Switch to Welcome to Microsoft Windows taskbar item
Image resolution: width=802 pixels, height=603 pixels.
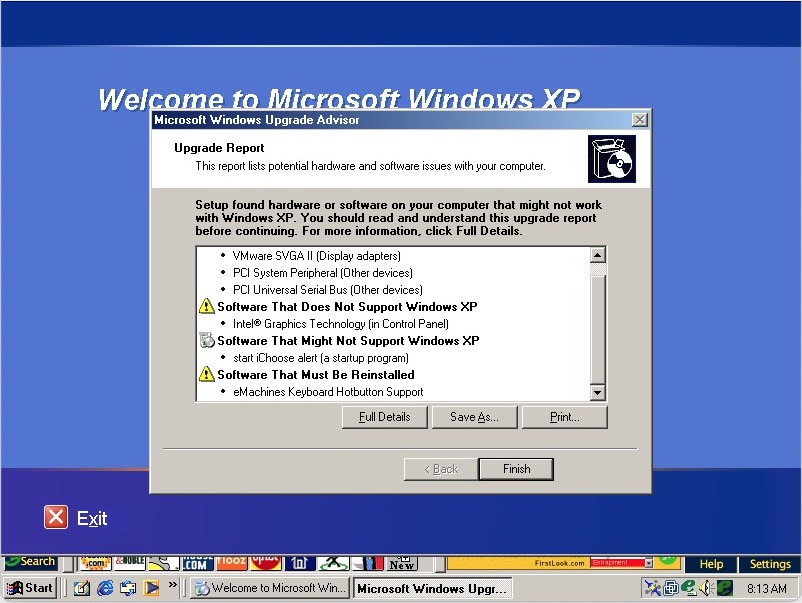click(270, 588)
